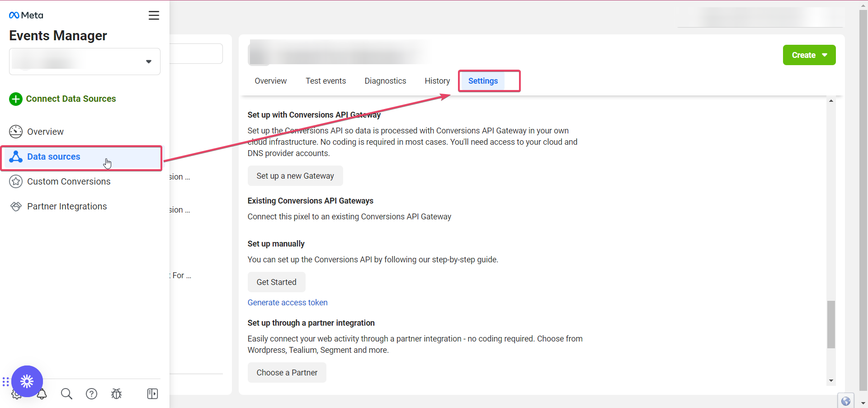Click the search field in data sources list

pos(196,54)
